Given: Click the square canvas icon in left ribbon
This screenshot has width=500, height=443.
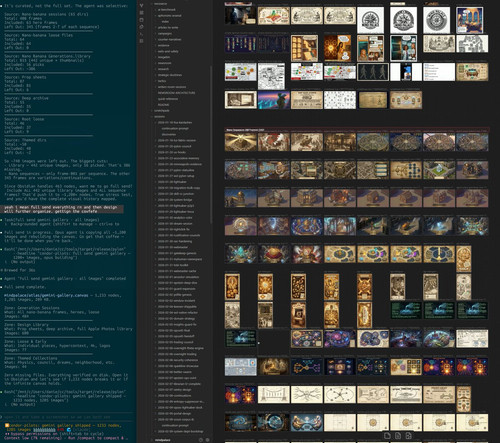Looking at the screenshot, I should (141, 20).
